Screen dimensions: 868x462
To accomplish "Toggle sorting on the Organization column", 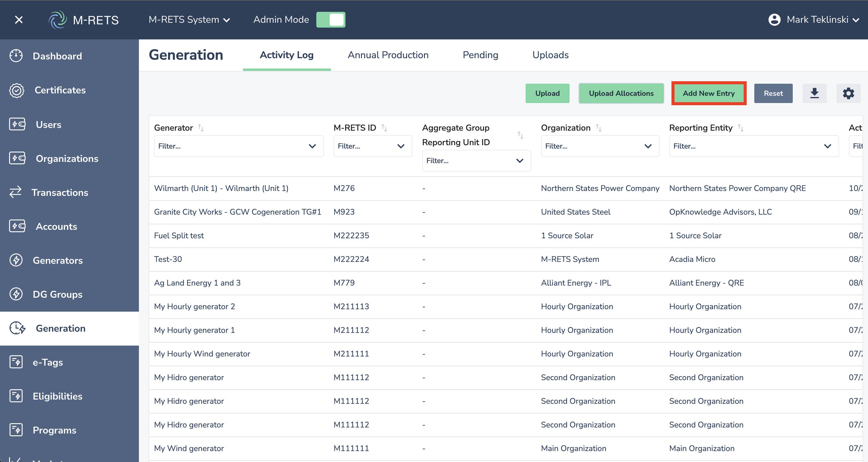I will click(x=598, y=128).
